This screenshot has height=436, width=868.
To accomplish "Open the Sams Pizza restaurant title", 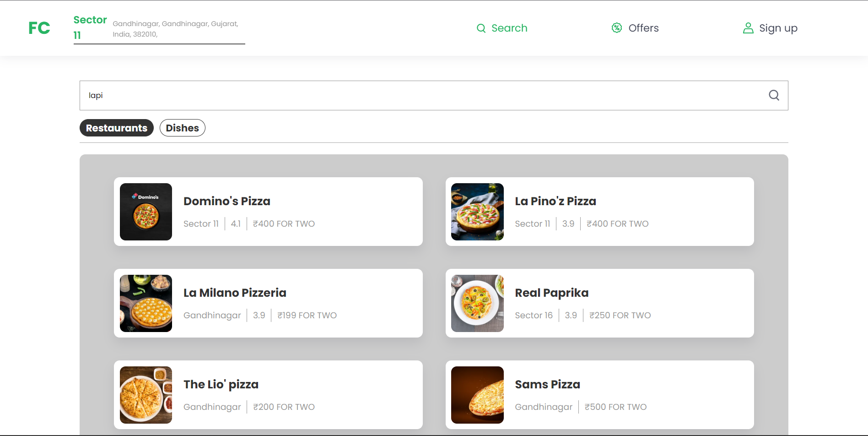I will click(x=547, y=384).
